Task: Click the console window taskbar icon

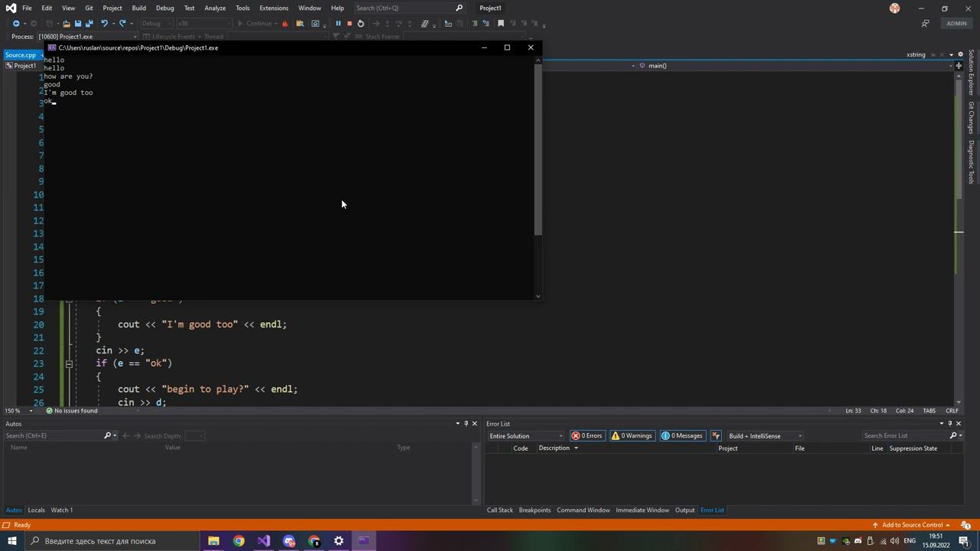Action: pyautogui.click(x=364, y=541)
